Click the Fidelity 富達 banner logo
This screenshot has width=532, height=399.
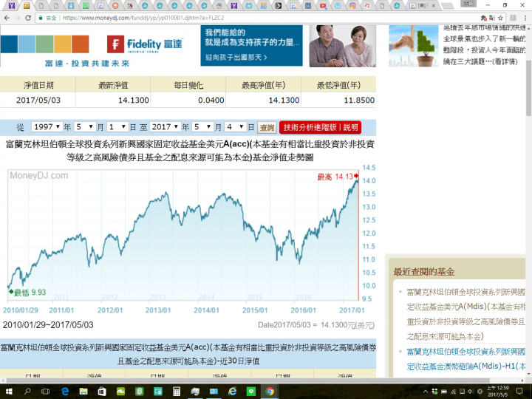point(145,44)
